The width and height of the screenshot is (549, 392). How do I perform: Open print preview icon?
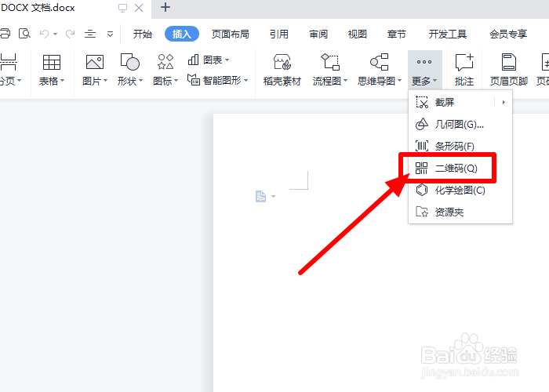[24, 34]
